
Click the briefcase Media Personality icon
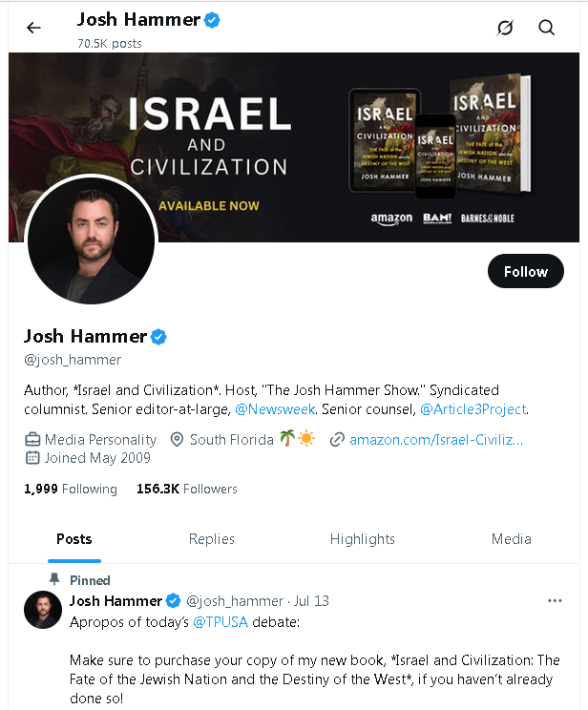[x=32, y=440]
